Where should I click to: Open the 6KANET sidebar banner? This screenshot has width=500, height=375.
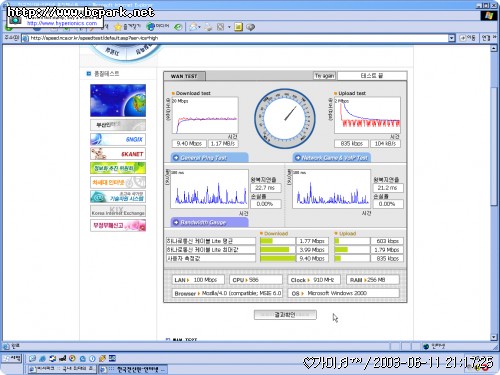tap(118, 154)
